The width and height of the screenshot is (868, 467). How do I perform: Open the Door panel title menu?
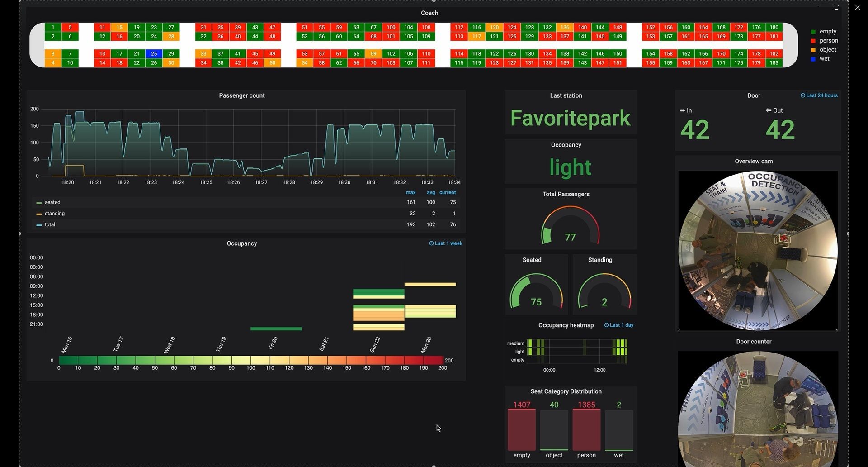[754, 95]
